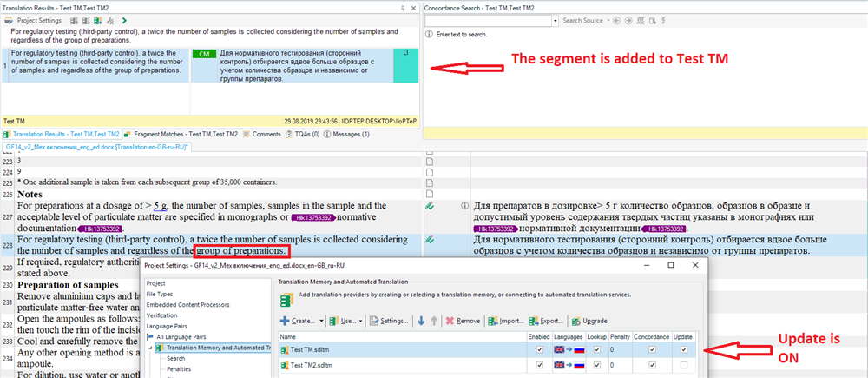Screen dimensions: 868x378
Task: Toggle Lookup checkbox for Test TM.sdltm
Action: tap(597, 349)
